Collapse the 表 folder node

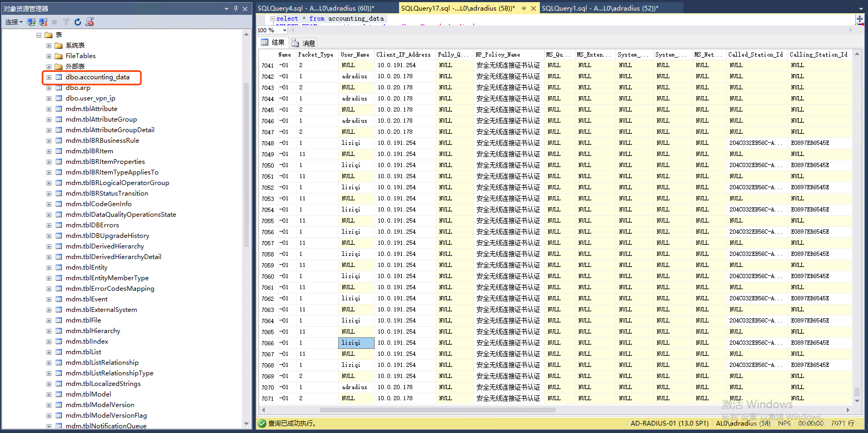pyautogui.click(x=39, y=35)
